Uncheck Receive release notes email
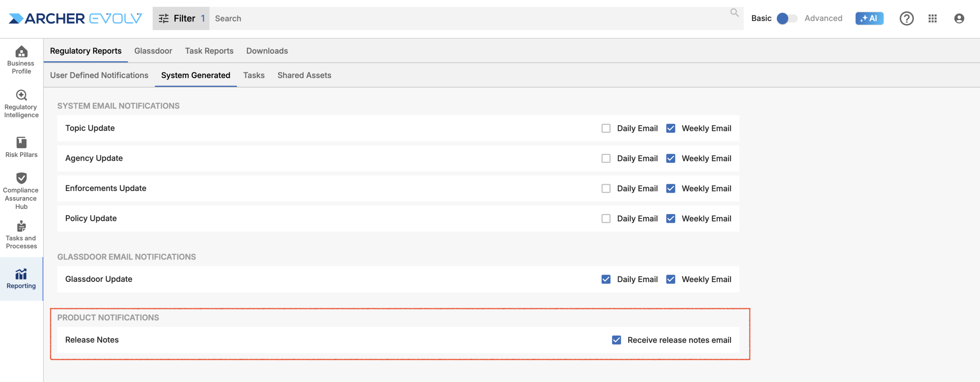Screen dimensions: 980x382 [x=616, y=340]
